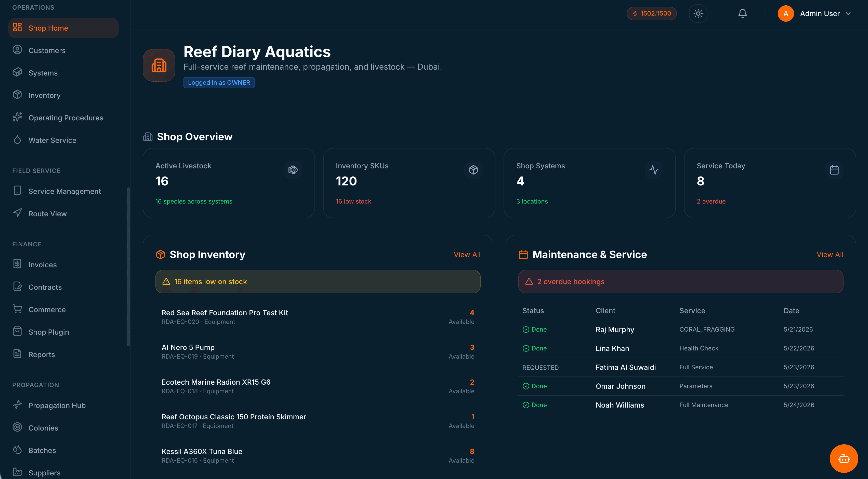Image resolution: width=868 pixels, height=479 pixels.
Task: Click the 2 overdue bookings alert
Action: 681,281
